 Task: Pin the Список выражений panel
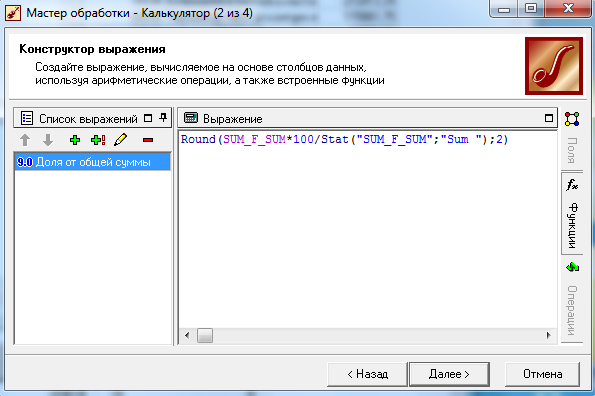163,118
